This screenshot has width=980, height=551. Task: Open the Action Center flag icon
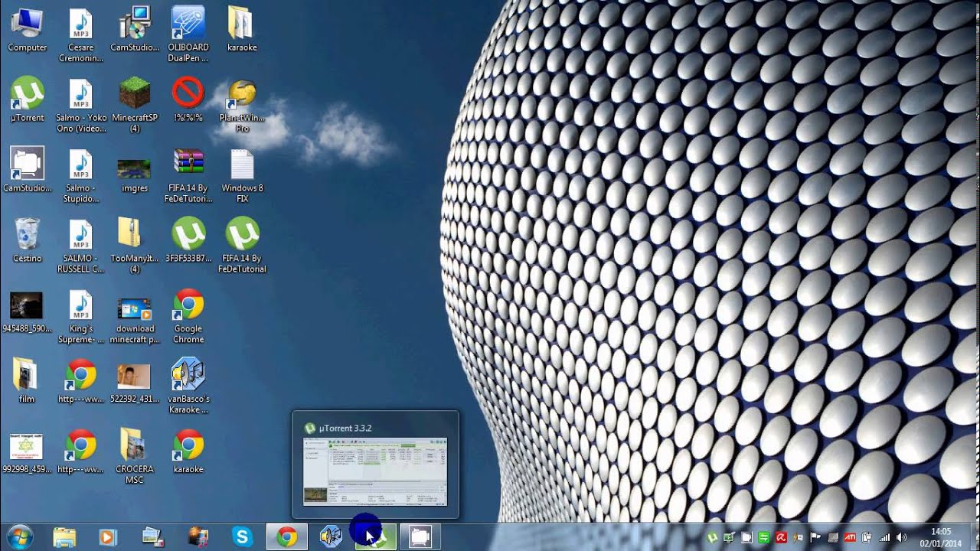coord(815,537)
